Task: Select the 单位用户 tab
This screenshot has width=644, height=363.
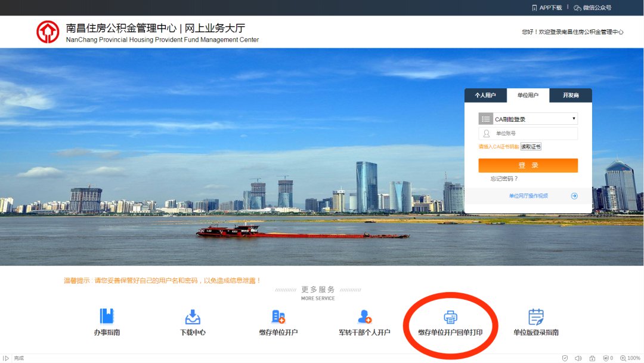Action: point(528,96)
